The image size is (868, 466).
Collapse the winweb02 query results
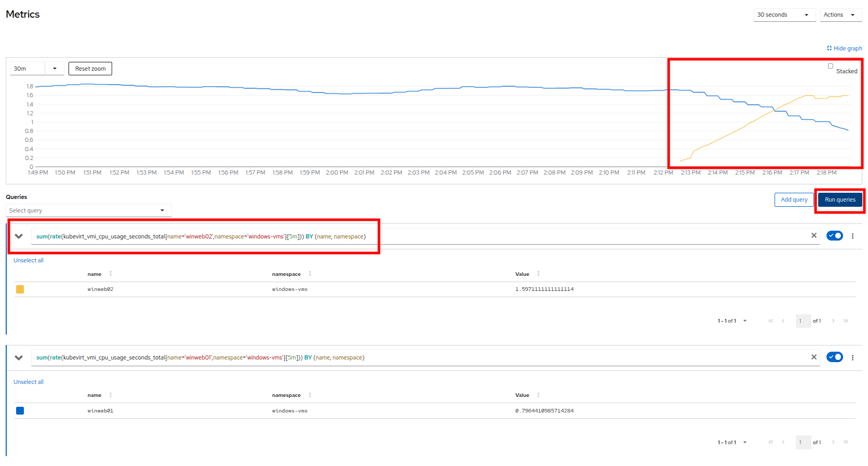click(x=19, y=236)
